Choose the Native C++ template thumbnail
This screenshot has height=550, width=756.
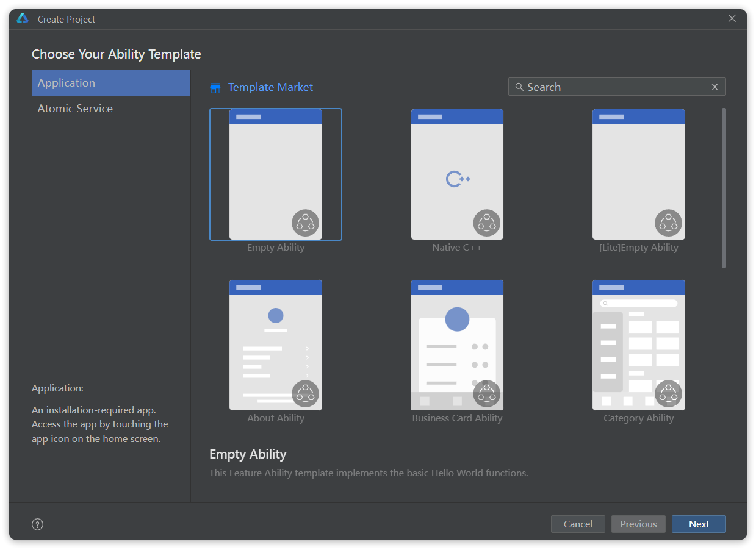457,174
